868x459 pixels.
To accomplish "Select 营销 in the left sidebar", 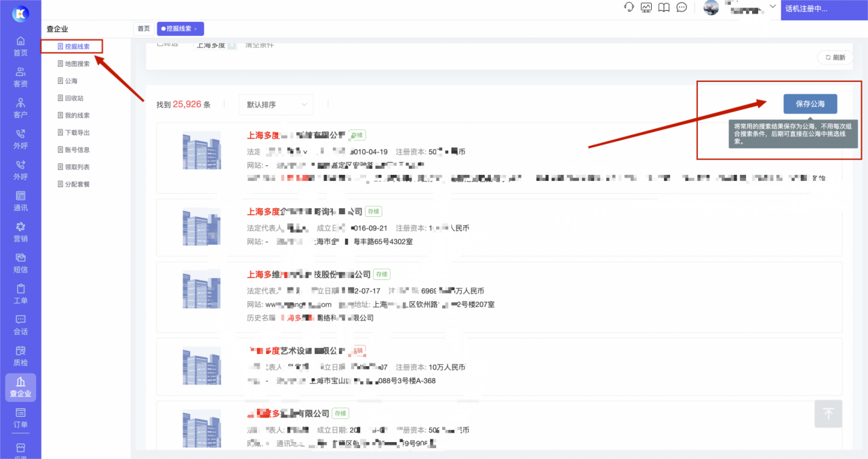I will (20, 232).
